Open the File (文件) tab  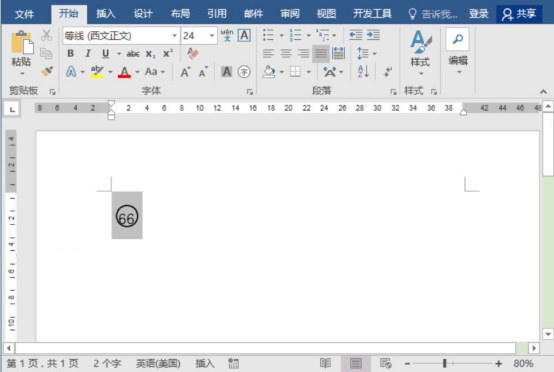point(25,14)
